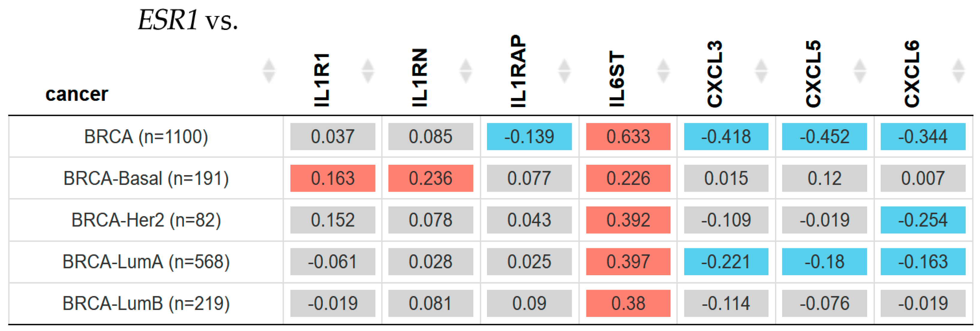
Task: Select the red 0.633 IL6ST cell
Action: tap(628, 137)
